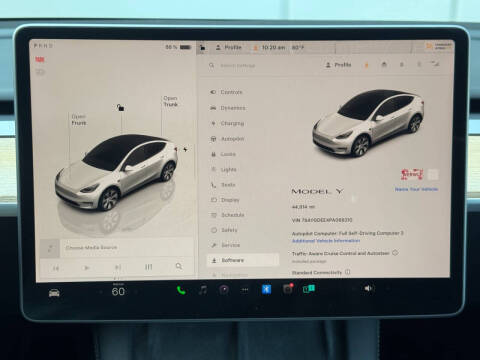Viewport: 480px width, 360px height.
Task: Open the media equalizer icon
Action: [149, 267]
